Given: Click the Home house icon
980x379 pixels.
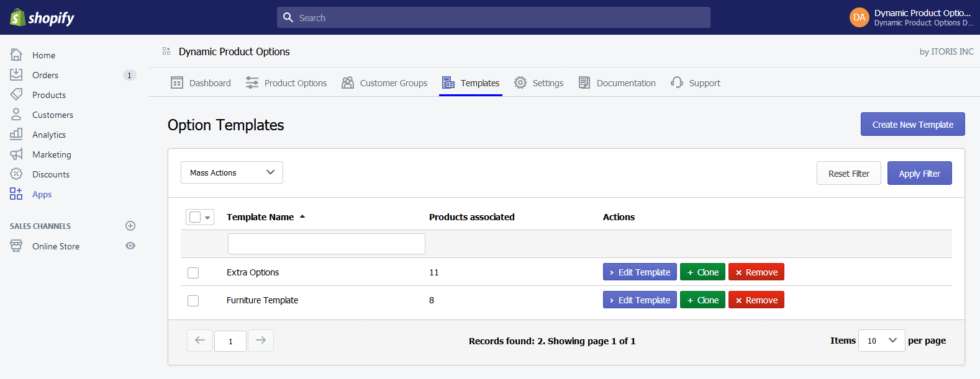Looking at the screenshot, I should [16, 55].
